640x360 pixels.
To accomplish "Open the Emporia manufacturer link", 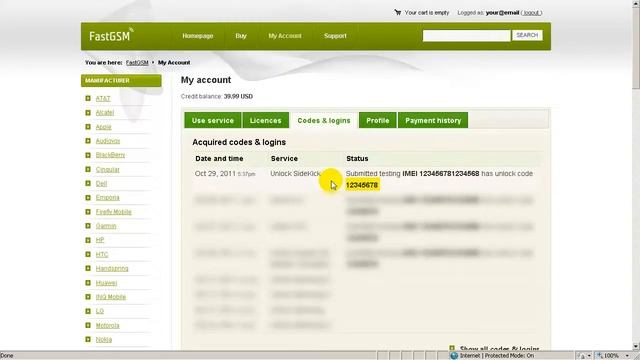I will (107, 198).
